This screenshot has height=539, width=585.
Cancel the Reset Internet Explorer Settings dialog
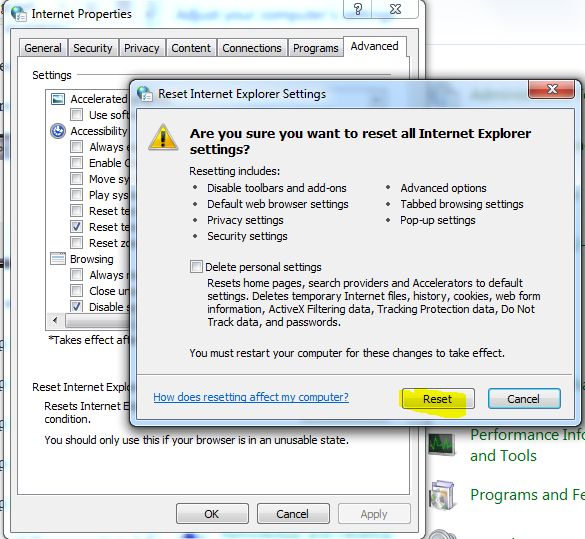click(524, 399)
